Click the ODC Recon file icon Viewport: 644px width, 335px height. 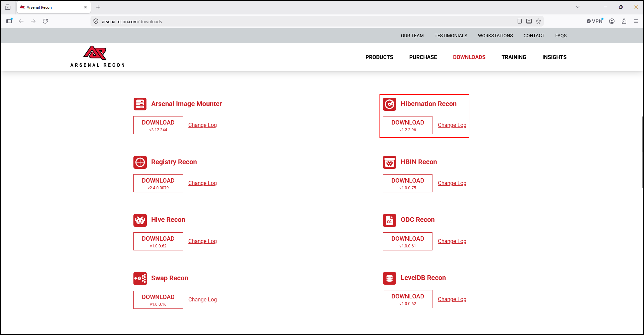pos(390,220)
